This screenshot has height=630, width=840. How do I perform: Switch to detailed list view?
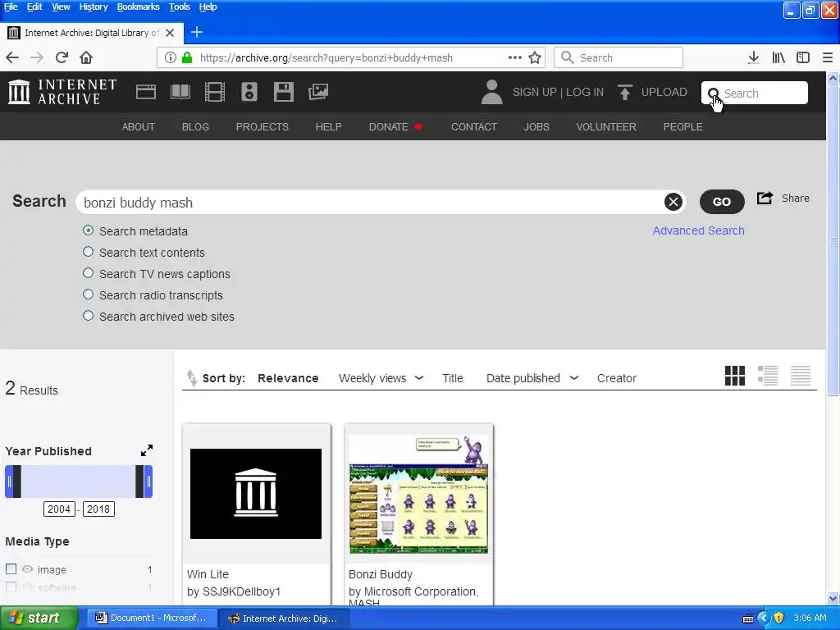(x=768, y=376)
